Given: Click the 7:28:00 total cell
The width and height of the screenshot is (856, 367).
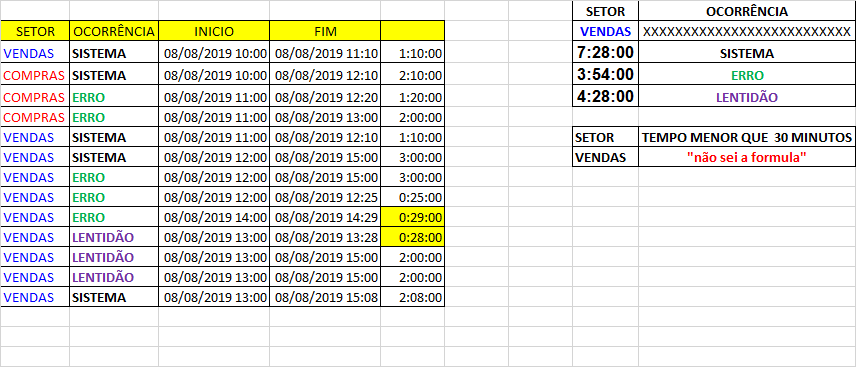Looking at the screenshot, I should coord(605,54).
